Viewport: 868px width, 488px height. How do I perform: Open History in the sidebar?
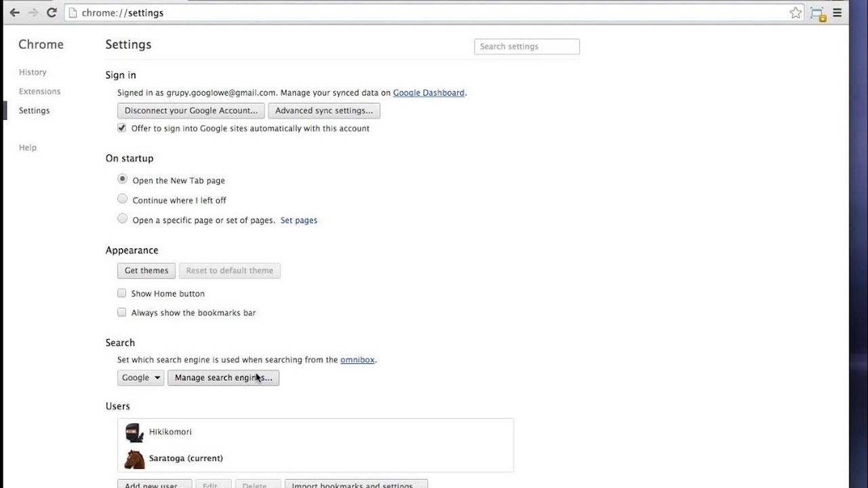pos(33,72)
